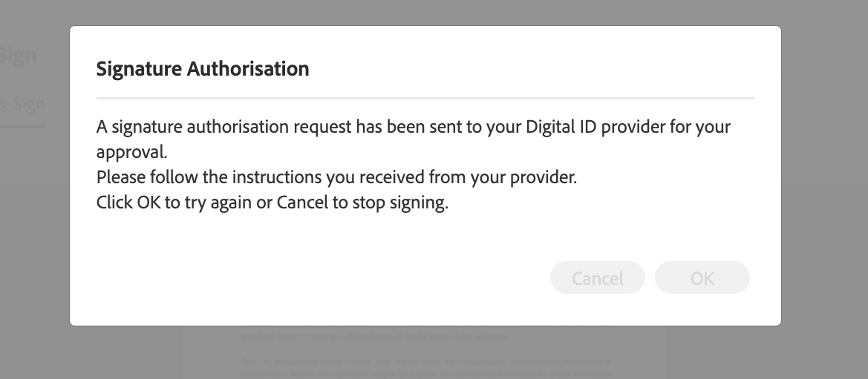
Task: Click 'Please follow the instructions' message line
Action: [336, 177]
